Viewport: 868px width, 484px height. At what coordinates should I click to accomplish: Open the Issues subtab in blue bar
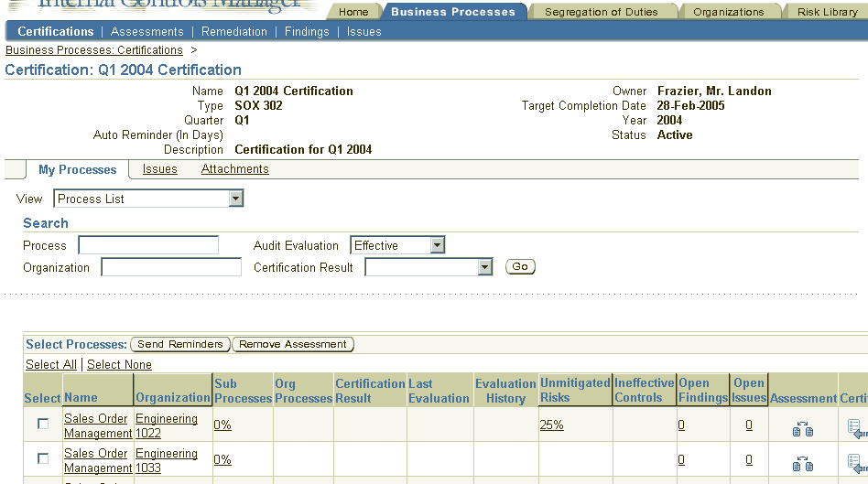coord(363,31)
